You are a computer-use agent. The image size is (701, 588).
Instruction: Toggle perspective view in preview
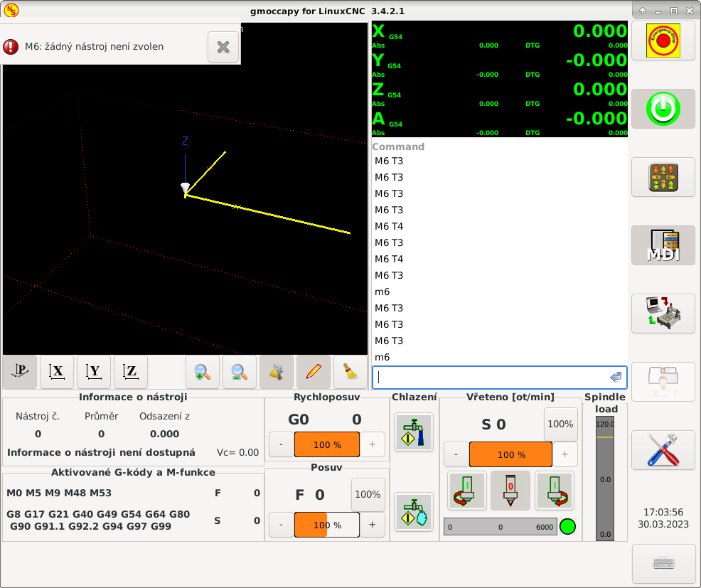point(21,371)
